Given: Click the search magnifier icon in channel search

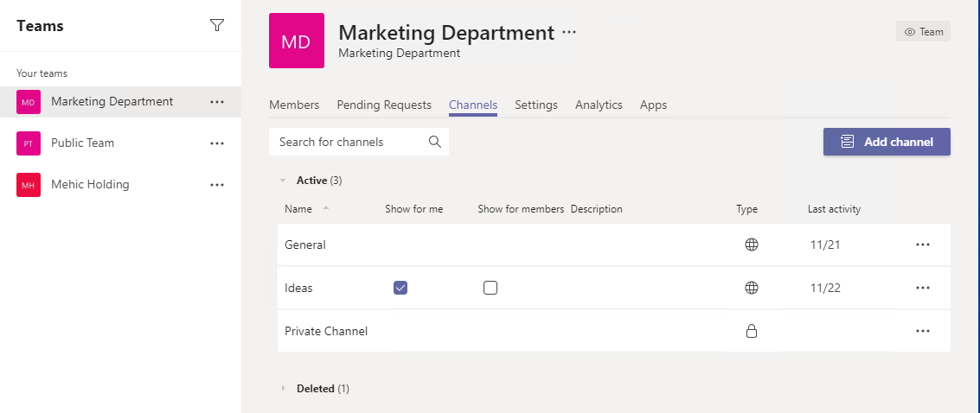Looking at the screenshot, I should [435, 142].
